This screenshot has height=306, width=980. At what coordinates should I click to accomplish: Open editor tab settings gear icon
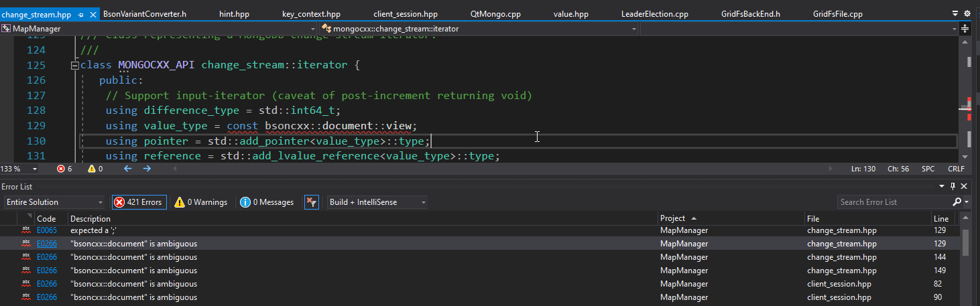pyautogui.click(x=967, y=13)
